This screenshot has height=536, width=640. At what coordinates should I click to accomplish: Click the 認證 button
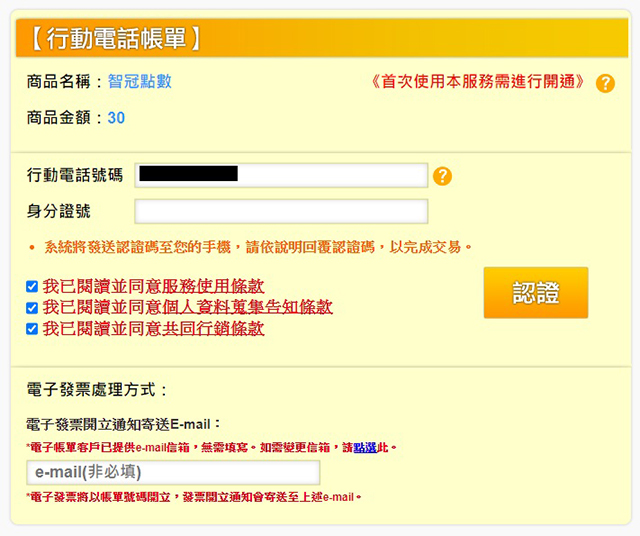pos(536,293)
